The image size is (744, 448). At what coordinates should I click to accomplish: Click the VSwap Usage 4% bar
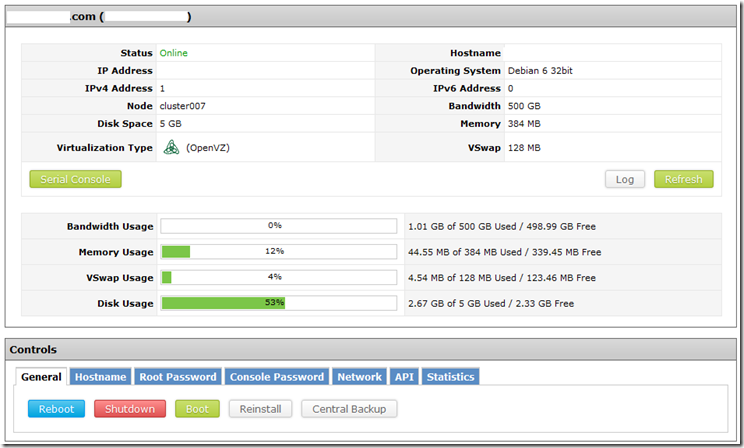click(279, 277)
